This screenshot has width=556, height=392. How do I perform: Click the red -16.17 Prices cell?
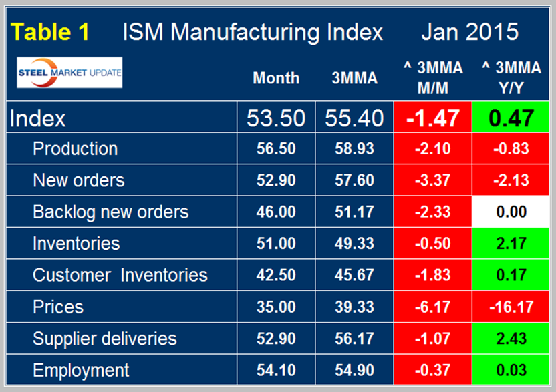click(x=510, y=307)
